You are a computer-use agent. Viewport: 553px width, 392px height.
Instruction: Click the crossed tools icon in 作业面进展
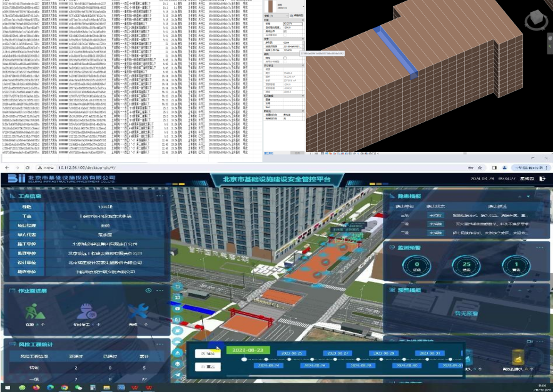(x=138, y=311)
